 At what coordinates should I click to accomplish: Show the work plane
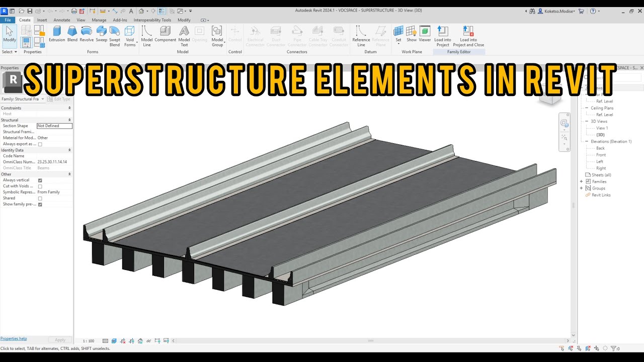pyautogui.click(x=412, y=34)
